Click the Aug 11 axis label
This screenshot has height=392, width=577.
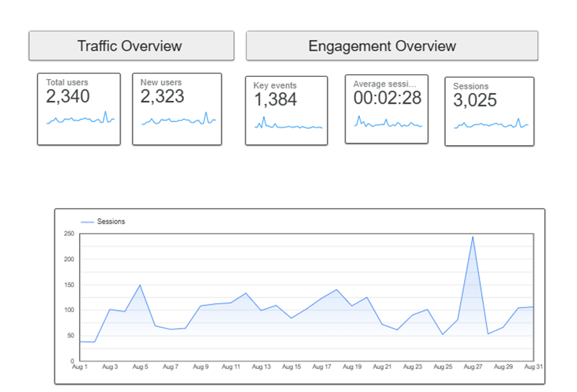pyautogui.click(x=231, y=367)
